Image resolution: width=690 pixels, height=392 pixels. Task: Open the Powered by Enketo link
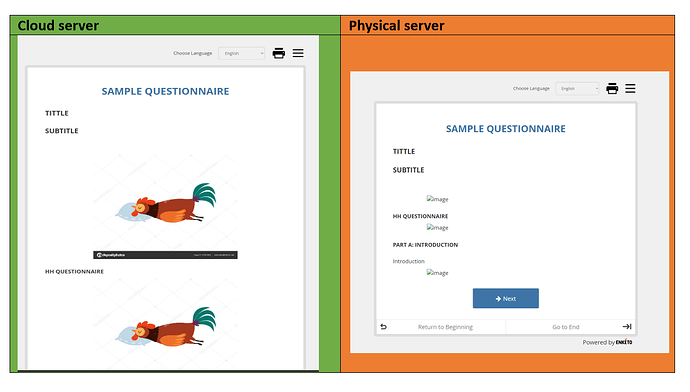(607, 342)
